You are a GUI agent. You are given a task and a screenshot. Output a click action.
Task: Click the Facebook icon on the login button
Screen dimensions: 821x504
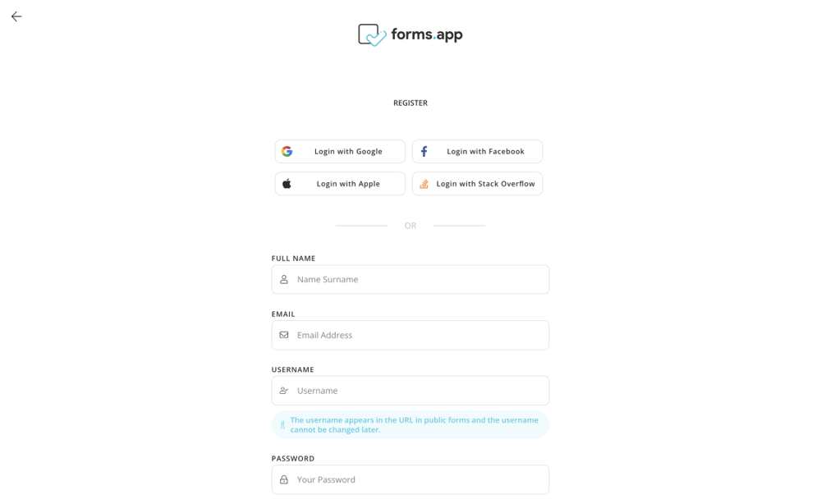tap(424, 151)
